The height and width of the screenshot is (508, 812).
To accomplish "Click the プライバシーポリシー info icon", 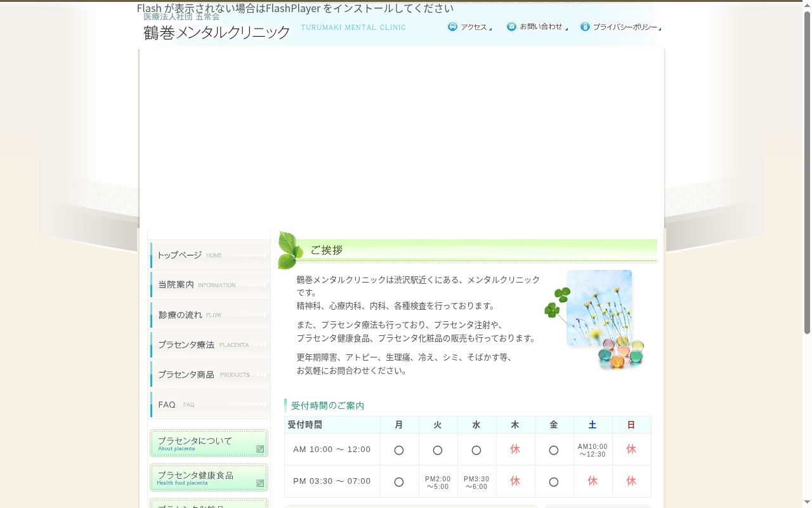I will [585, 27].
